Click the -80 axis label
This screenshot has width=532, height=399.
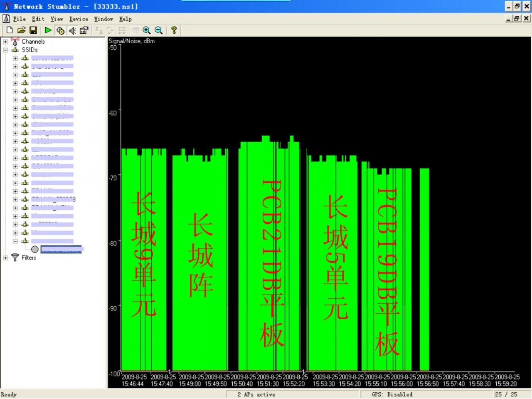(x=113, y=243)
